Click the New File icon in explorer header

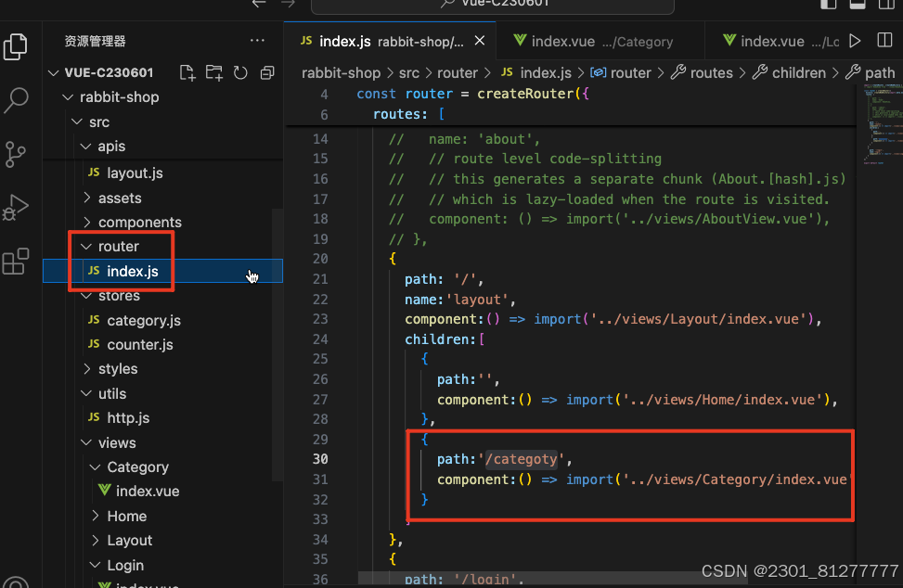point(187,72)
